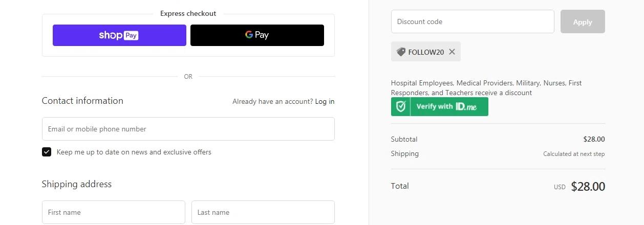Click the shield icon on ID.me button
The image size is (644, 225).
(x=401, y=107)
